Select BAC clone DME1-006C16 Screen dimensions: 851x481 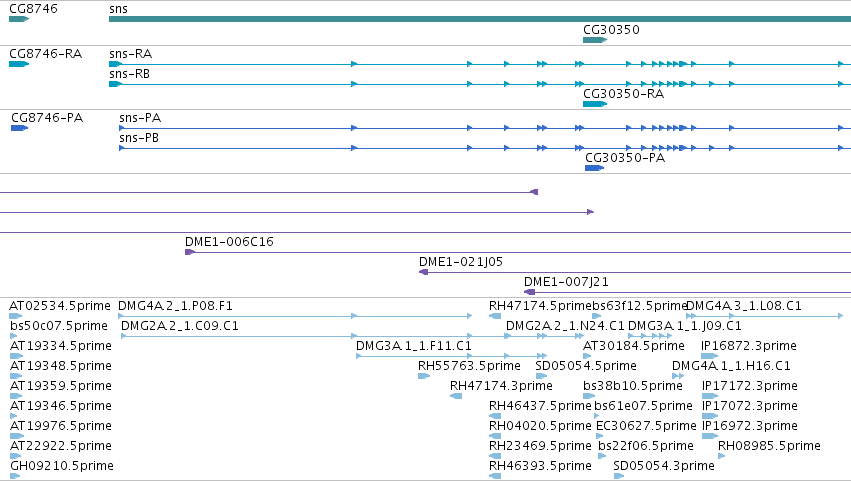pyautogui.click(x=229, y=242)
